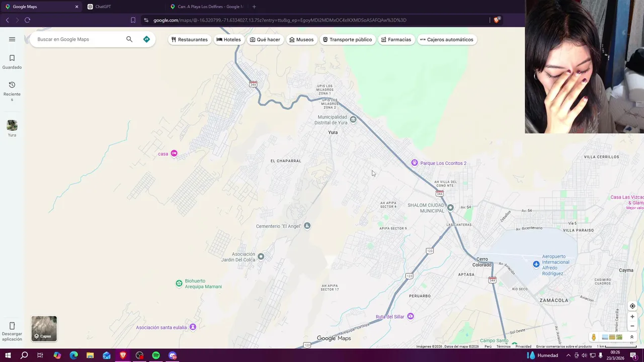
Task: Click Descargar aplicación phone icon
Action: point(12,326)
